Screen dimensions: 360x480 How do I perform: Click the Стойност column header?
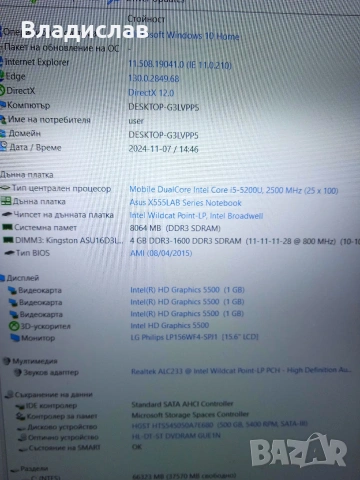pyautogui.click(x=146, y=19)
